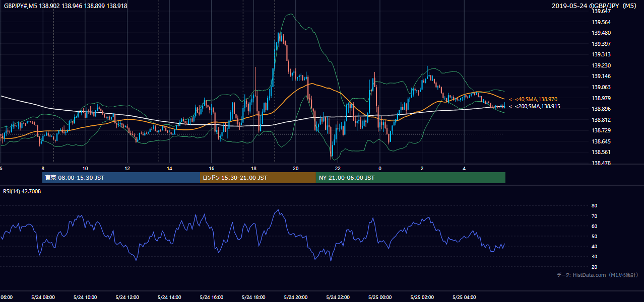This screenshot has width=644, height=302.
Task: Click price axis value 139.564
Action: tap(601, 22)
